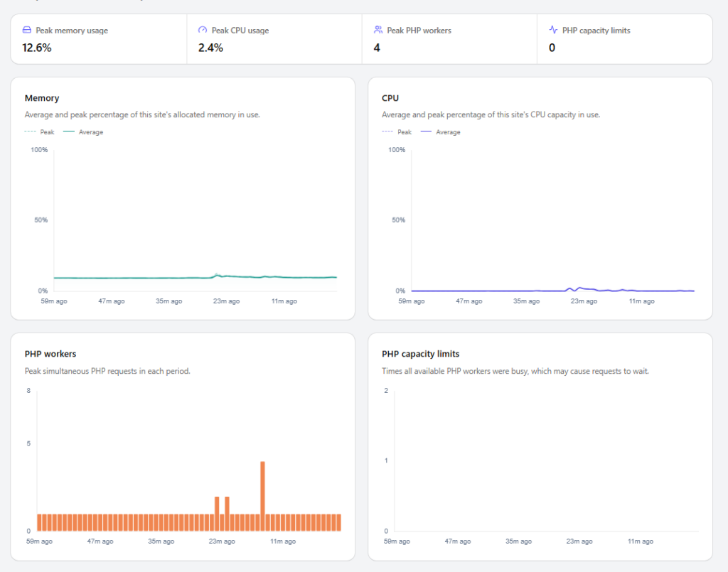Screen dimensions: 728x572
Task: Click the Peak CPU usage gauge icon
Action: [203, 30]
